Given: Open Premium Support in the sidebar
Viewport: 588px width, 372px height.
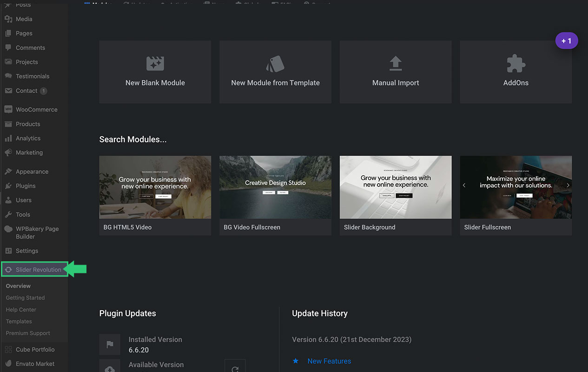Looking at the screenshot, I should 28,333.
